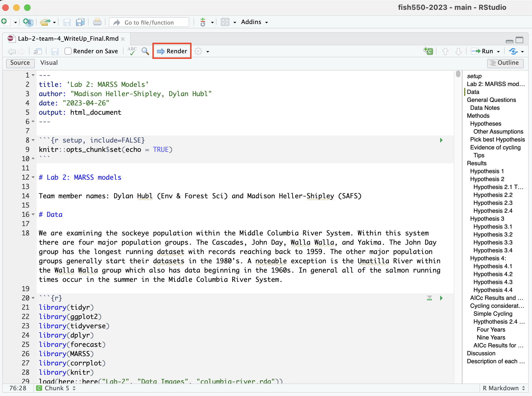The height and width of the screenshot is (396, 532).
Task: Go to next chunk with down arrow
Action: coord(458,51)
